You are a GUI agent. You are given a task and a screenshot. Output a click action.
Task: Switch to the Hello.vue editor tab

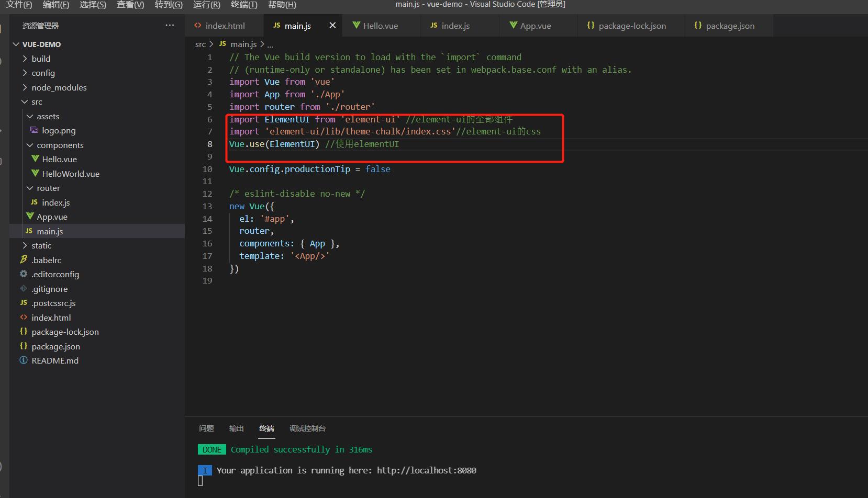pos(381,26)
